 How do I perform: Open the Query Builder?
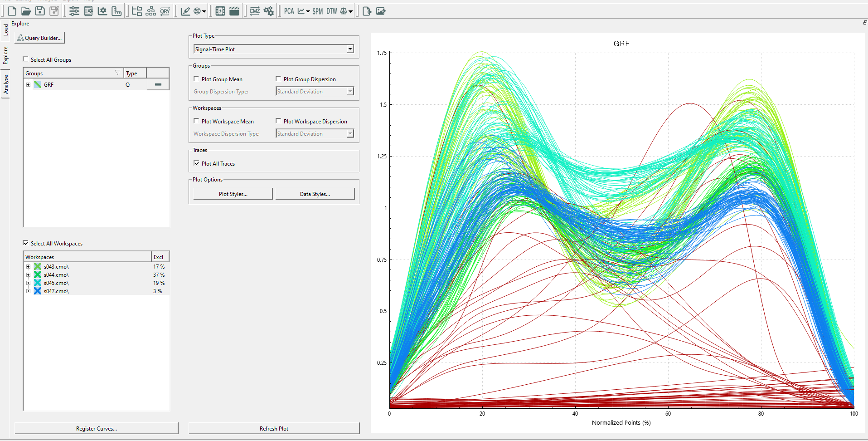click(39, 38)
